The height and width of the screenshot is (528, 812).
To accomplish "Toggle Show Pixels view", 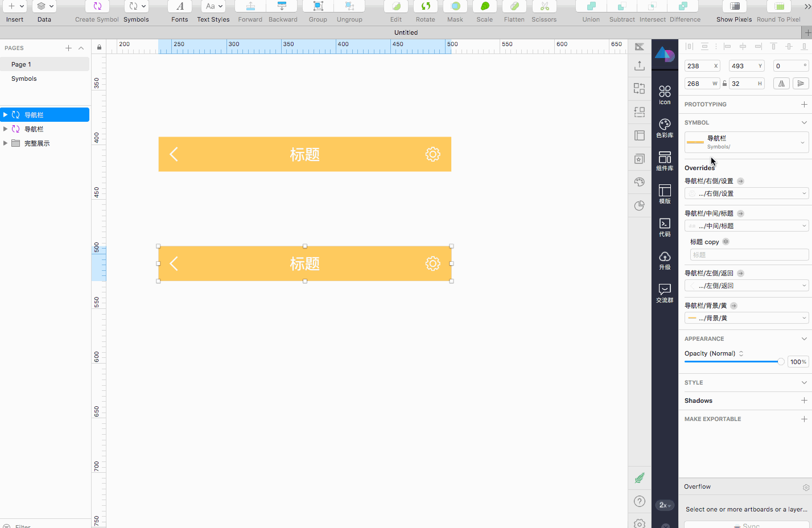I will point(735,6).
